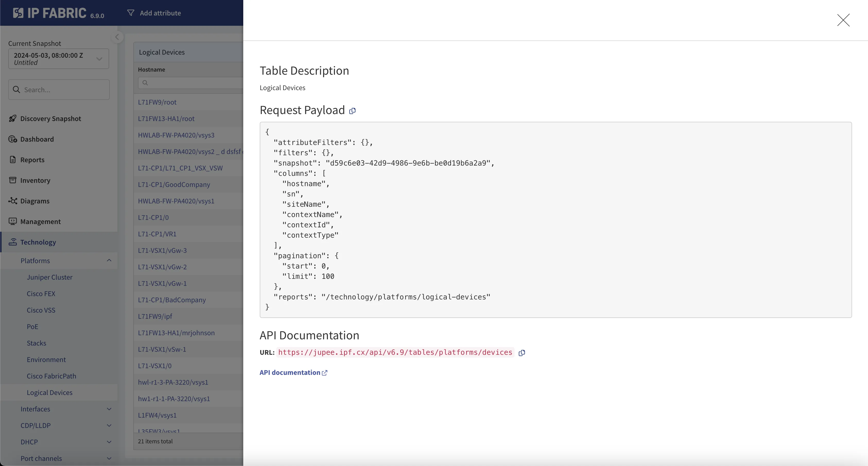Copy the API URL icon
868x466 pixels.
click(522, 353)
